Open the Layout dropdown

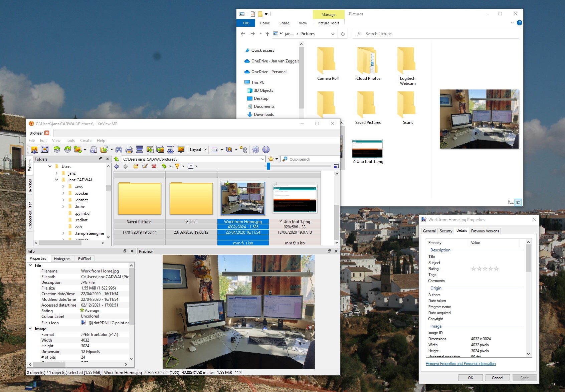[x=198, y=150]
